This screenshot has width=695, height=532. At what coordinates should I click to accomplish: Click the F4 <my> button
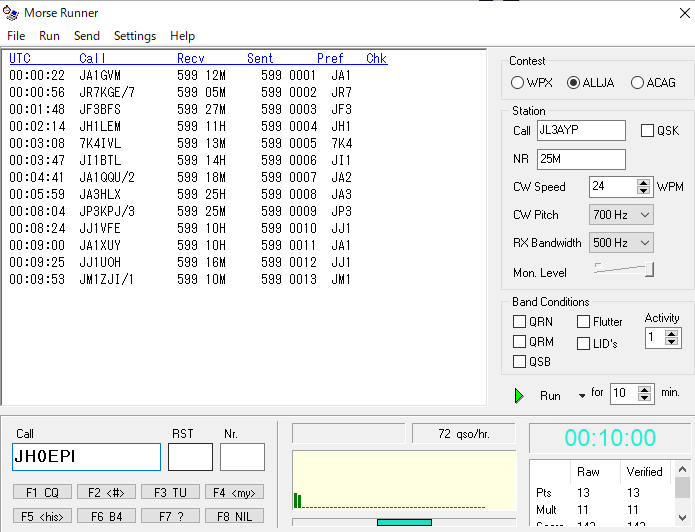pos(234,492)
